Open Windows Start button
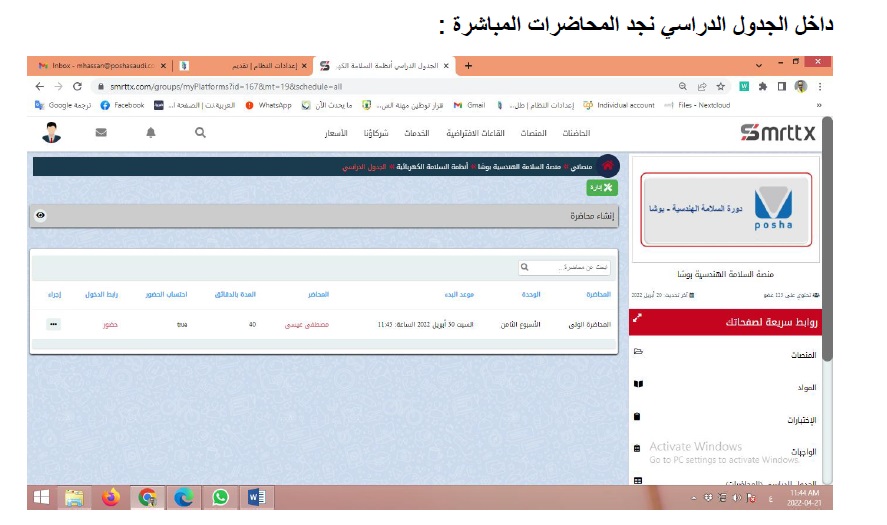 tap(41, 497)
